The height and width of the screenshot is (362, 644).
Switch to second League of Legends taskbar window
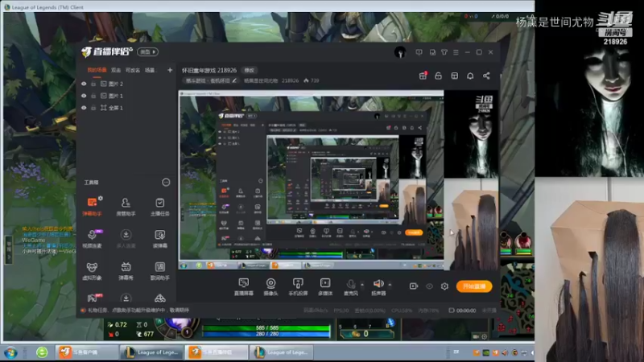[x=281, y=352]
